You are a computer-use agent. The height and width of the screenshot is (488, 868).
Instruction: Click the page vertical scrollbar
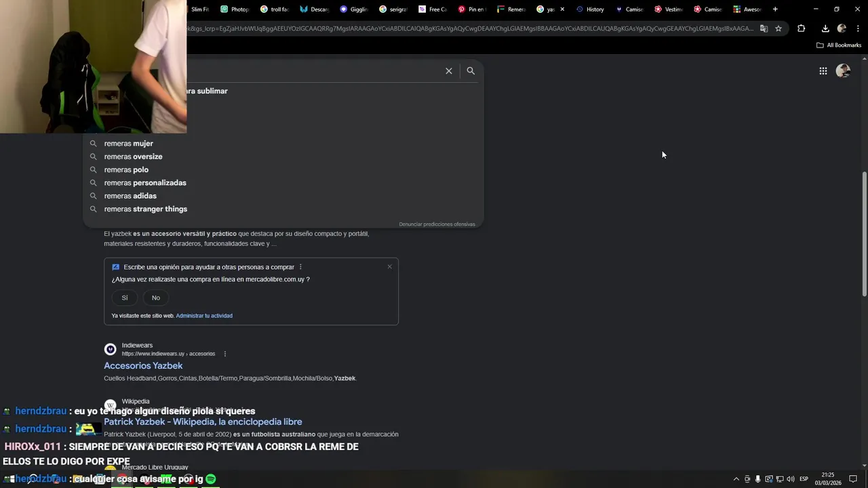pyautogui.click(x=864, y=234)
